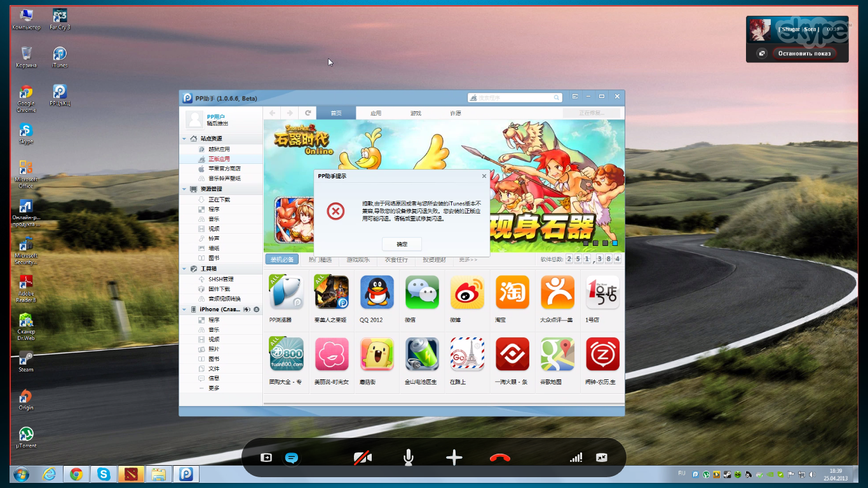Open the Steam desktop shortcut
The width and height of the screenshot is (868, 488).
(x=26, y=361)
